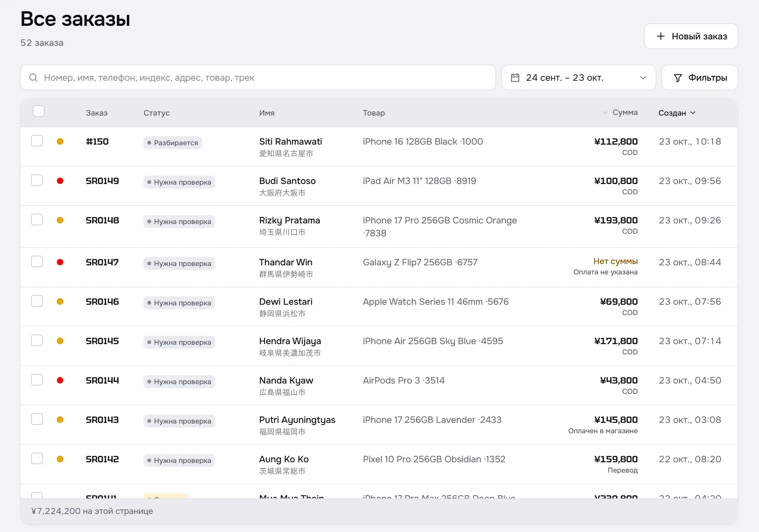Click the iPhone Air 256GB Sky Blue product

(x=433, y=341)
